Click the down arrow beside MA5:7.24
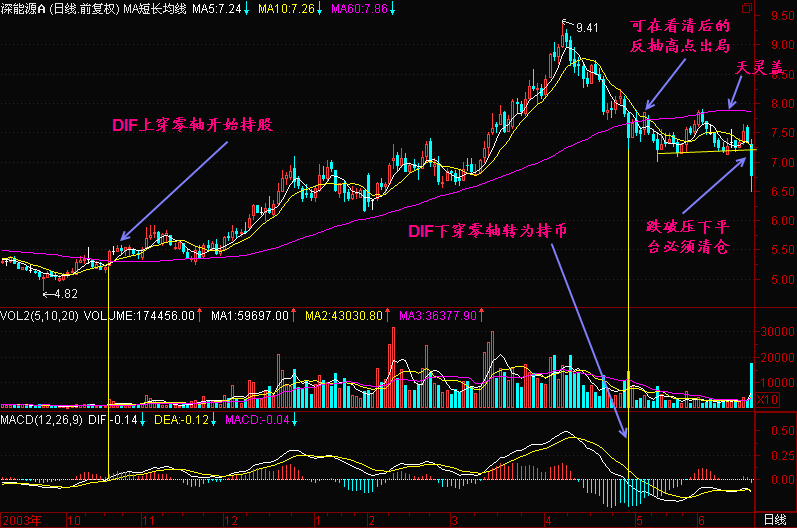This screenshot has height=528, width=797. (x=247, y=9)
